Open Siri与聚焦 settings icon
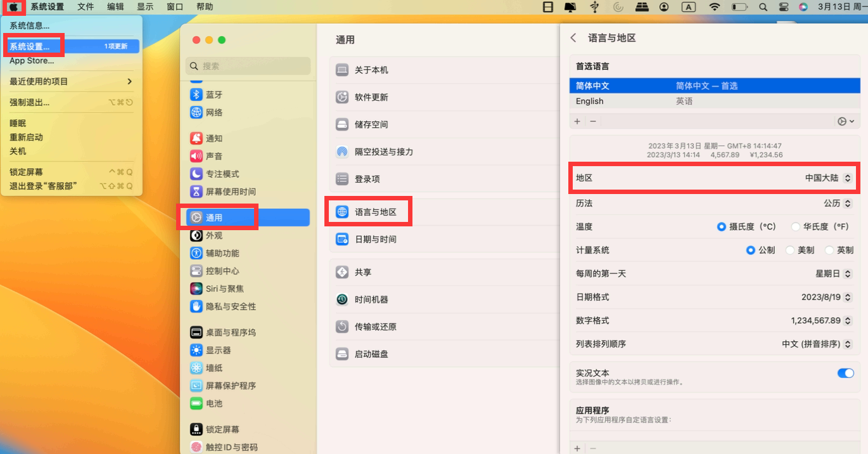868x454 pixels. click(196, 289)
